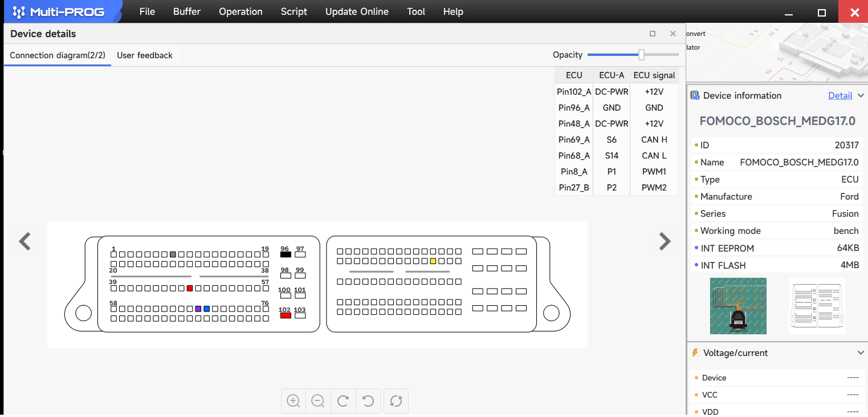The width and height of the screenshot is (868, 417).
Task: Zoom out of the connection diagram
Action: 318,401
